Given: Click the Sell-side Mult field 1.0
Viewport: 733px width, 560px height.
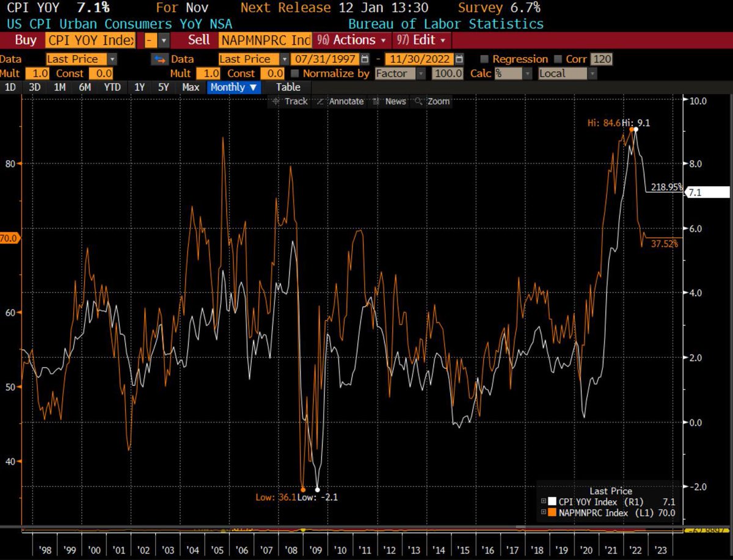Looking at the screenshot, I should [210, 73].
